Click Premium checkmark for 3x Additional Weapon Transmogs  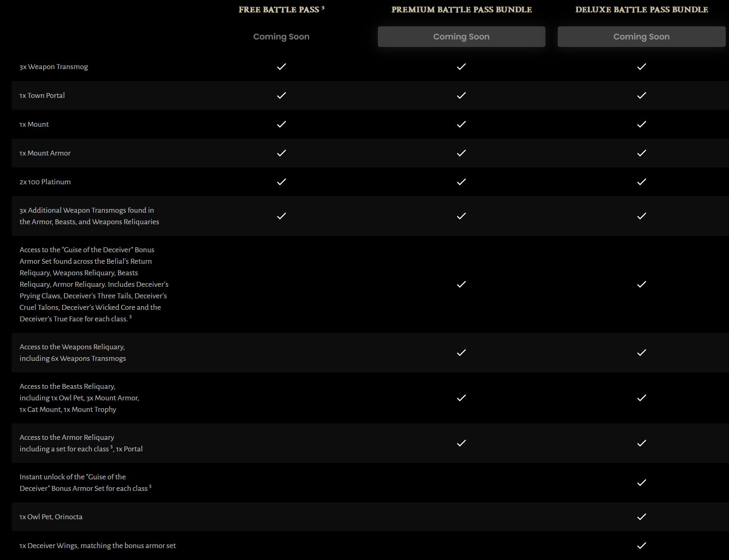pos(461,216)
